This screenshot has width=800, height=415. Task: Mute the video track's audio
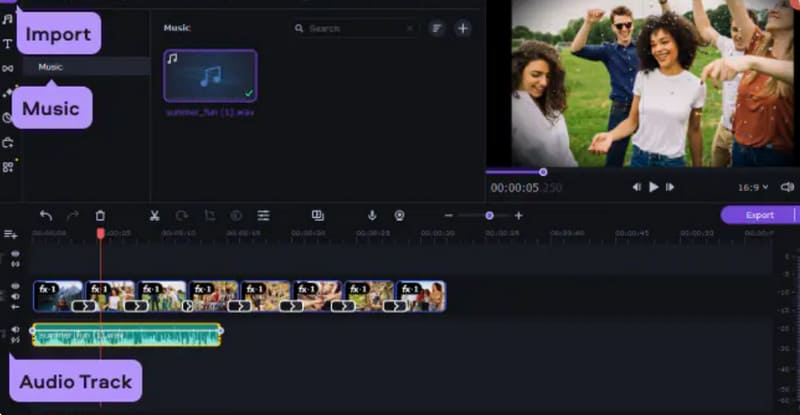point(15,296)
